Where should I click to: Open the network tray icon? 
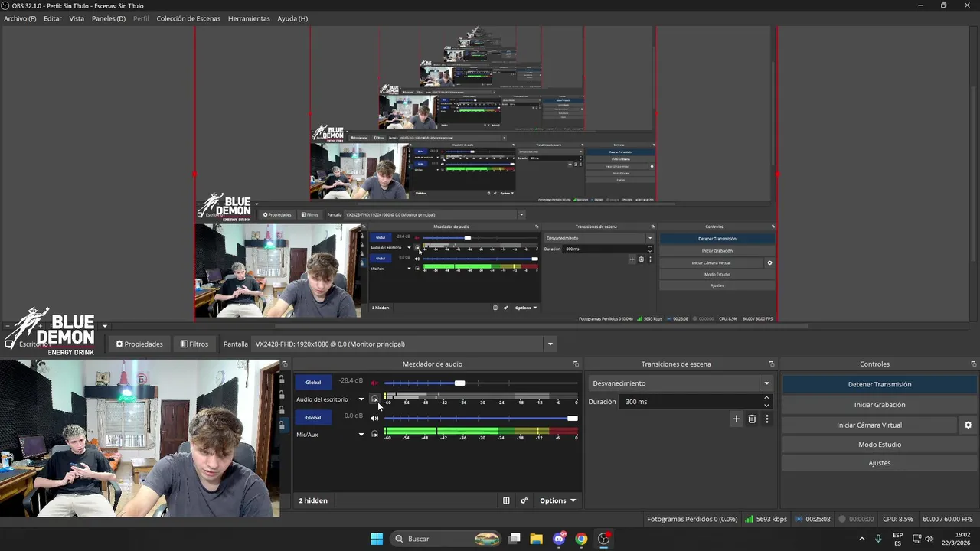[x=916, y=539]
